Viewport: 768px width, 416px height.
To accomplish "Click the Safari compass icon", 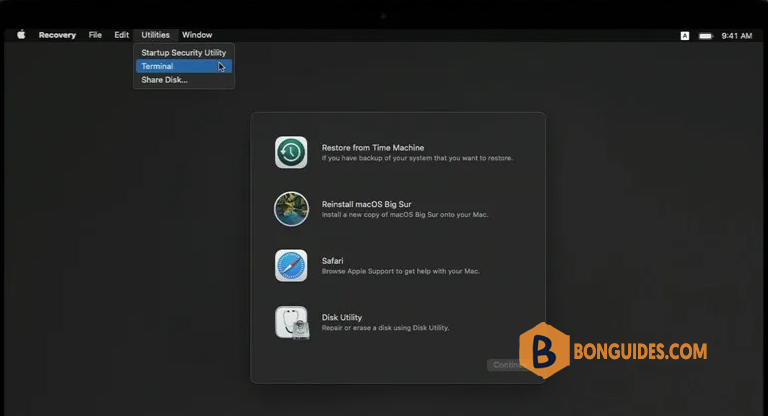I will (291, 266).
